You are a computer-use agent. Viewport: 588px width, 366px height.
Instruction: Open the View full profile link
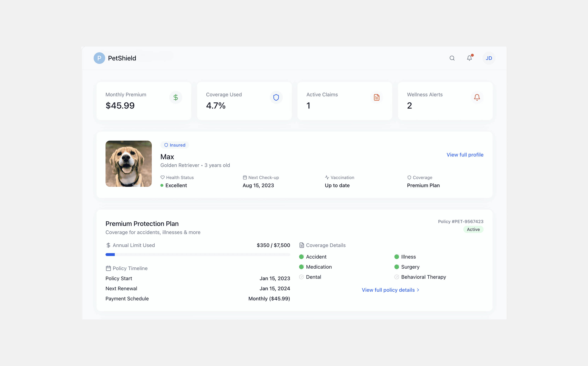point(465,155)
